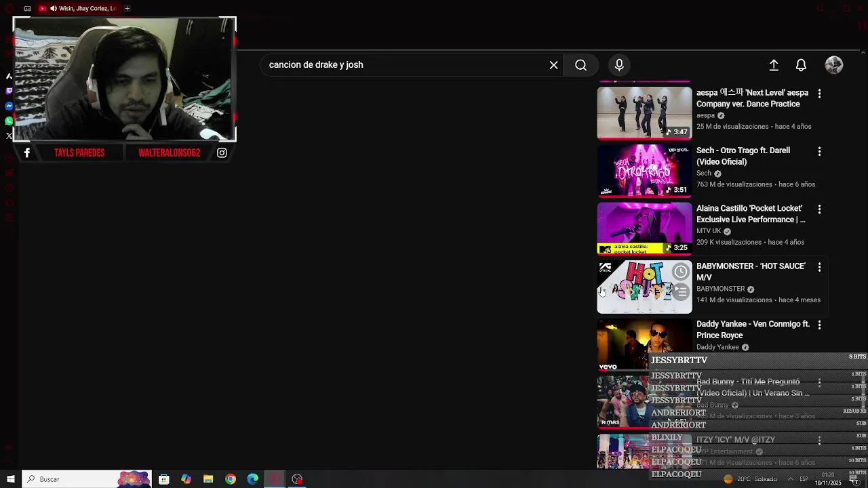Open Messenger in the browser sidebar
This screenshot has width=868, height=488.
coord(9,106)
